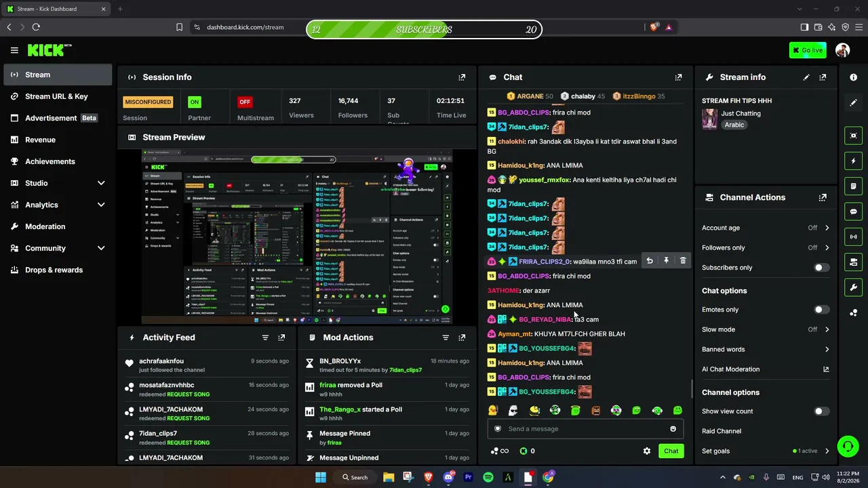Select Stream in the sidebar
Screen dimensions: 868x488
pos(58,75)
